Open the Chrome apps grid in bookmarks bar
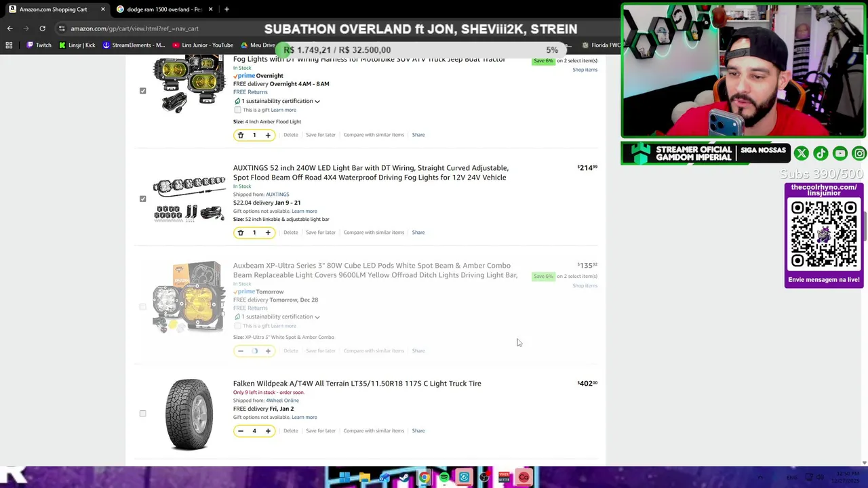Screen dimensions: 868x488 pyautogui.click(x=9, y=45)
